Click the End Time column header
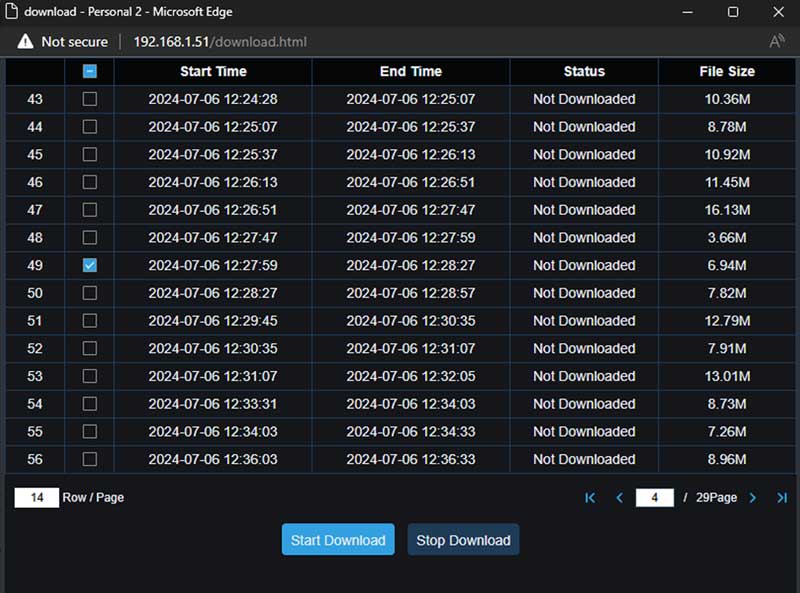The width and height of the screenshot is (800, 593). coord(411,72)
